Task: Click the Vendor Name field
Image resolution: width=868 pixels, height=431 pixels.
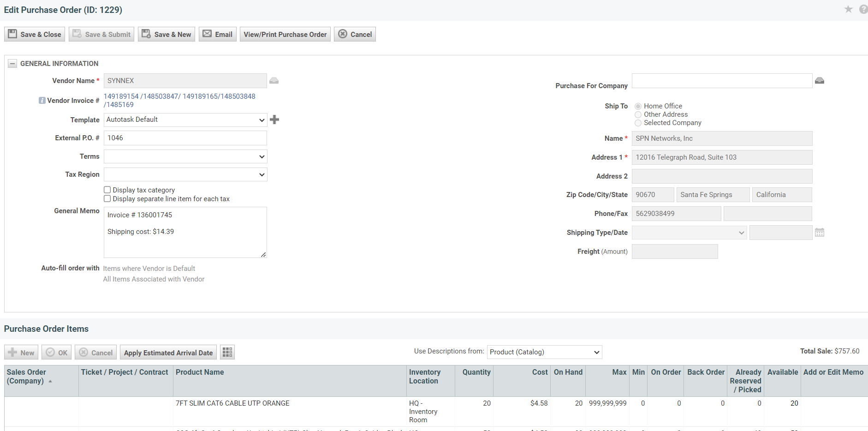Action: tap(185, 81)
